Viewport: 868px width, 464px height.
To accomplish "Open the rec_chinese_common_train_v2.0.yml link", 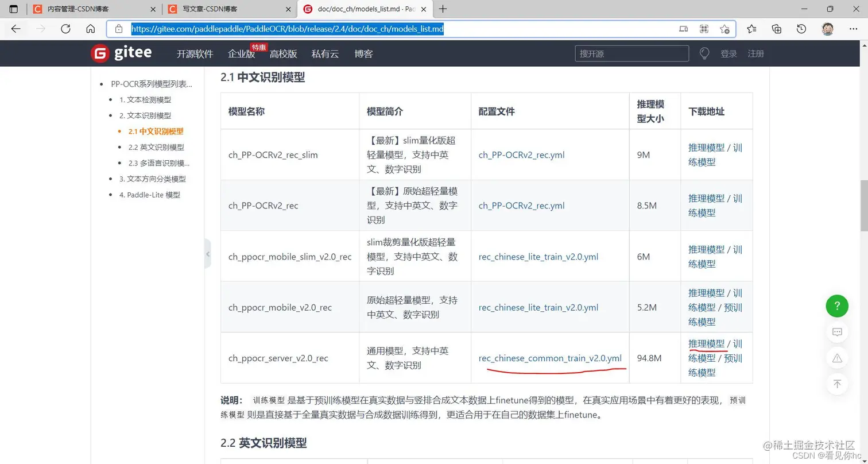I will click(x=550, y=358).
